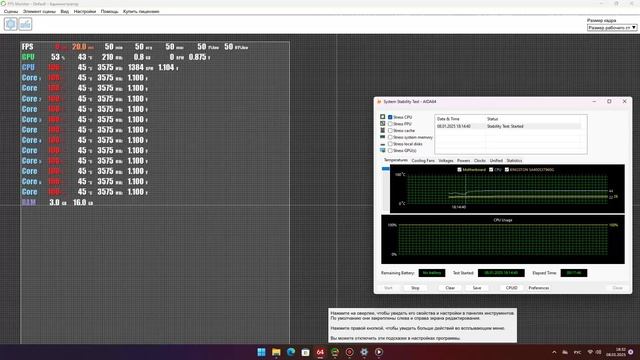Open the Windows Start menu

(261, 352)
